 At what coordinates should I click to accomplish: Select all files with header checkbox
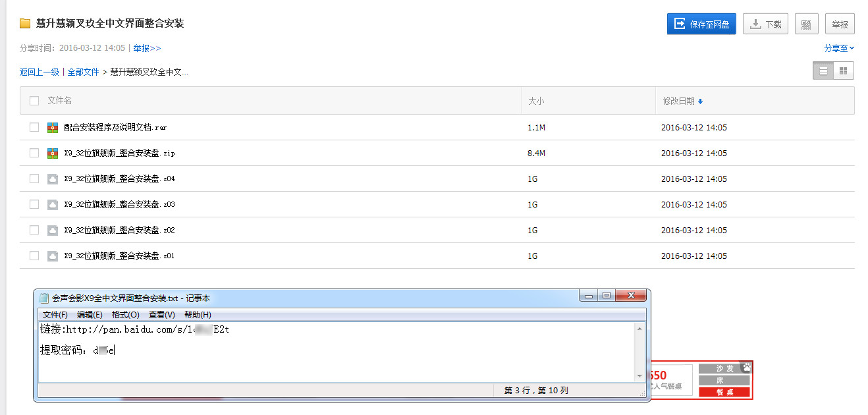tap(34, 101)
